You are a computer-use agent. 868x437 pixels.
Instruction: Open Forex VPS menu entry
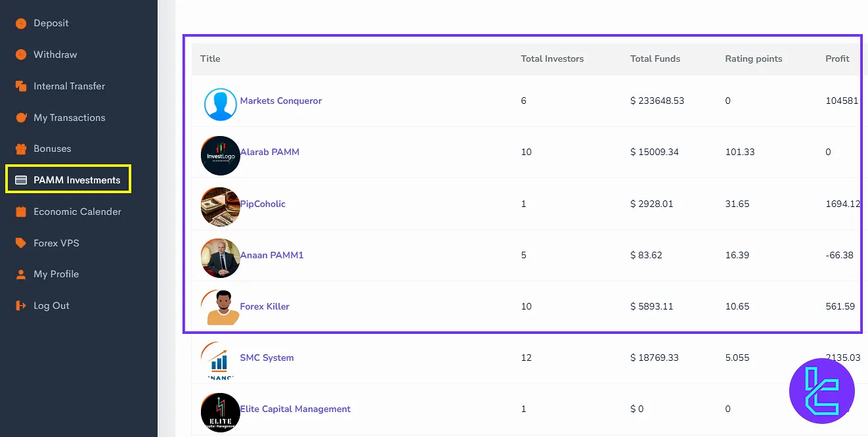[56, 243]
